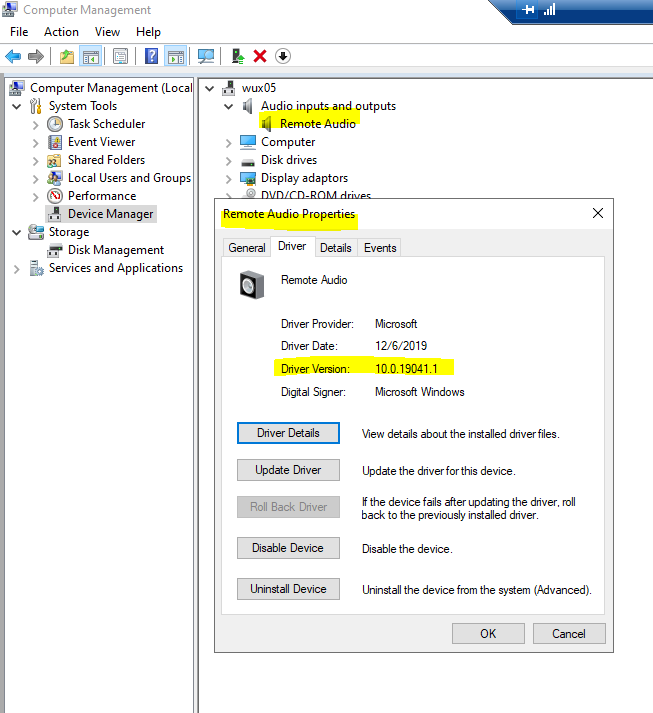Switch to the Details tab

coord(336,248)
